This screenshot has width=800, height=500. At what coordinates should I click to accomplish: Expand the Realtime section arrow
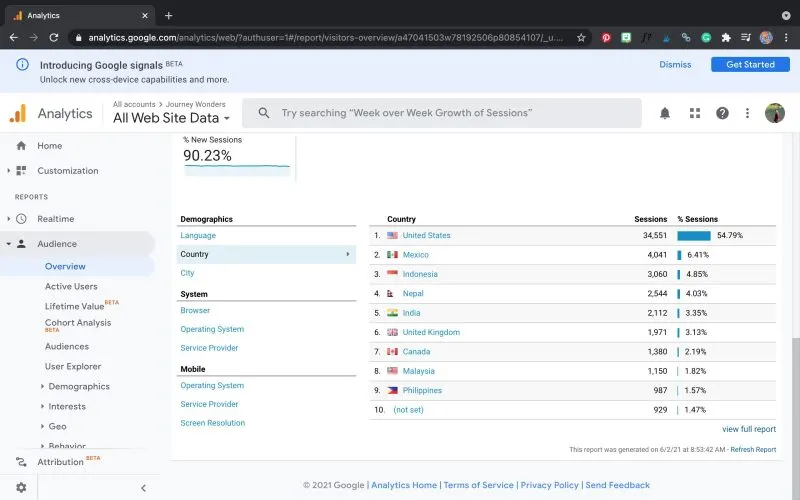[x=8, y=219]
